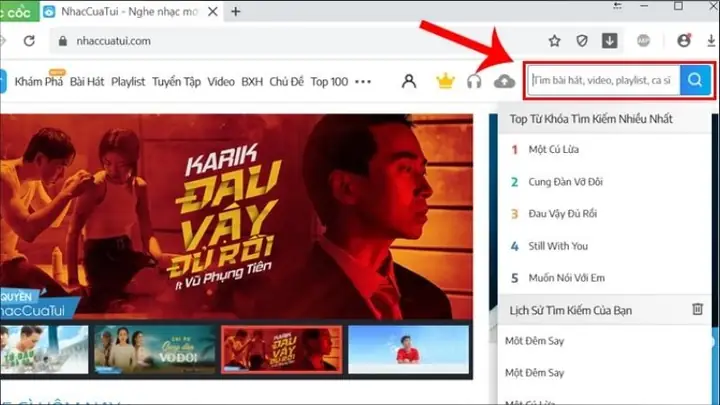Bookmark this page with the star icon
The image size is (720, 405).
(555, 41)
